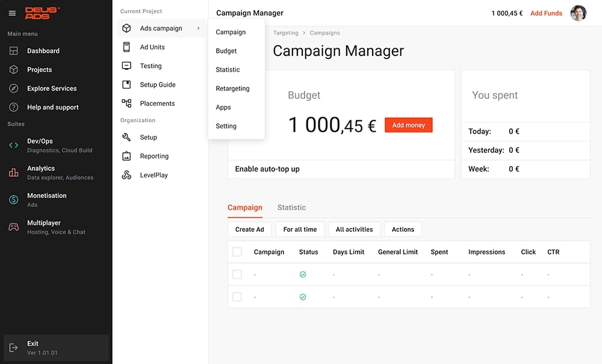Check the first campaign row checkbox
This screenshot has height=364, width=602.
click(237, 274)
